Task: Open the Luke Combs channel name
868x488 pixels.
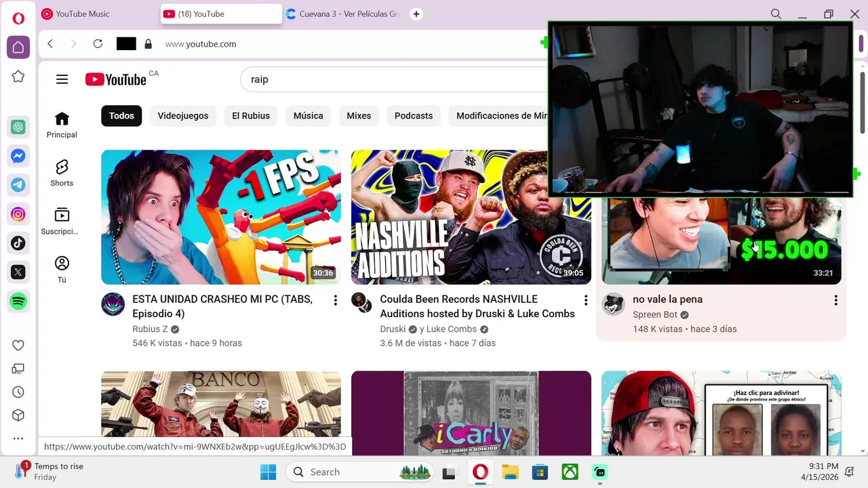Action: (452, 329)
